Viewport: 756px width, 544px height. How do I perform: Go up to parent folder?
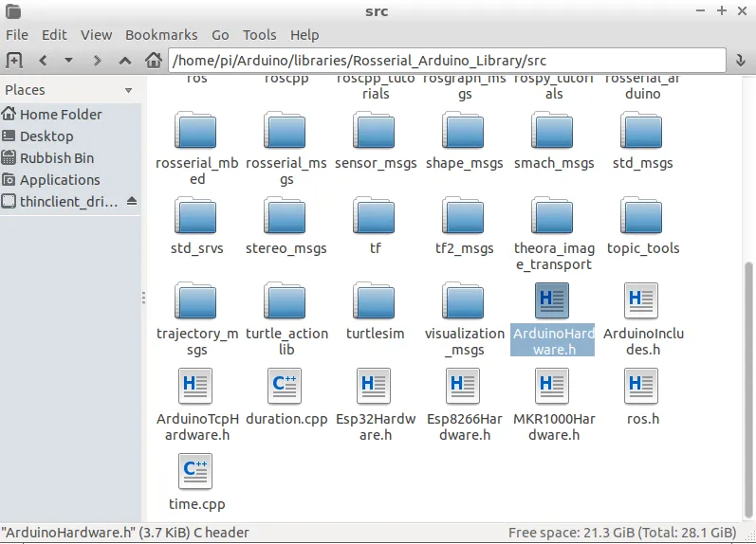(x=124, y=60)
